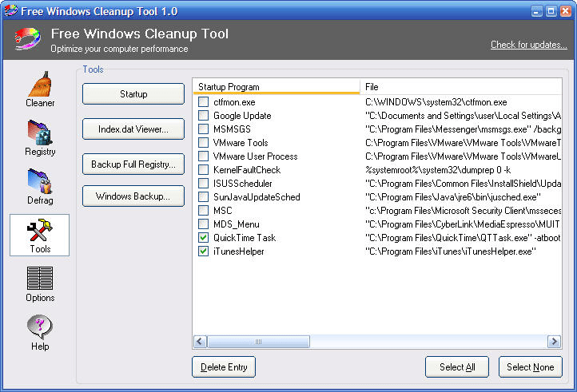The width and height of the screenshot is (577, 392).
Task: Open the Cleaner section icon
Action: (40, 88)
